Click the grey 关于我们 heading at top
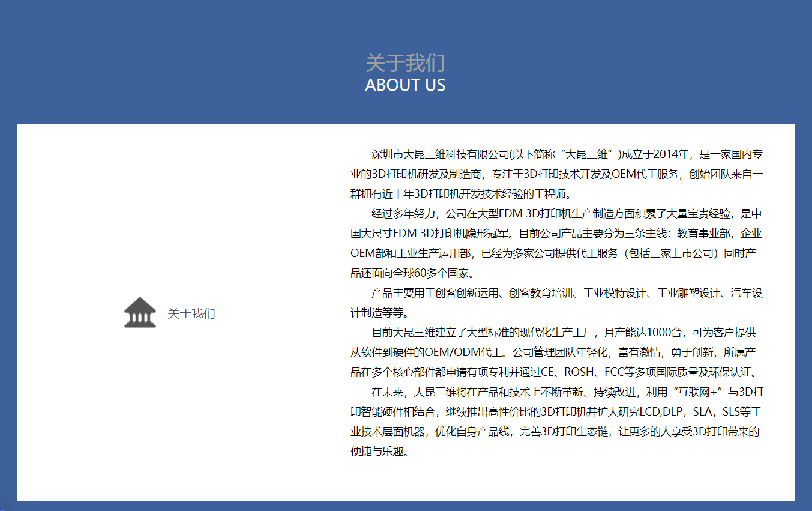812x511 pixels. click(405, 63)
